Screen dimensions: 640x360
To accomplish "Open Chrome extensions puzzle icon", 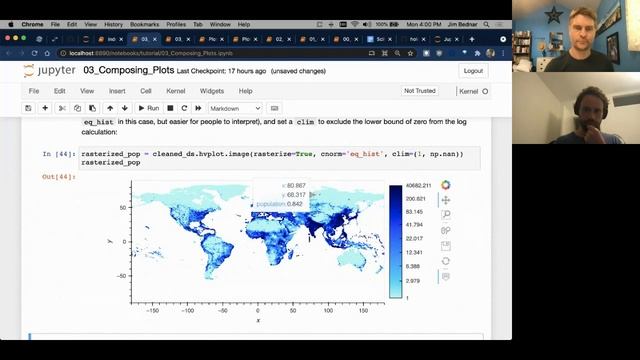I will tap(477, 53).
